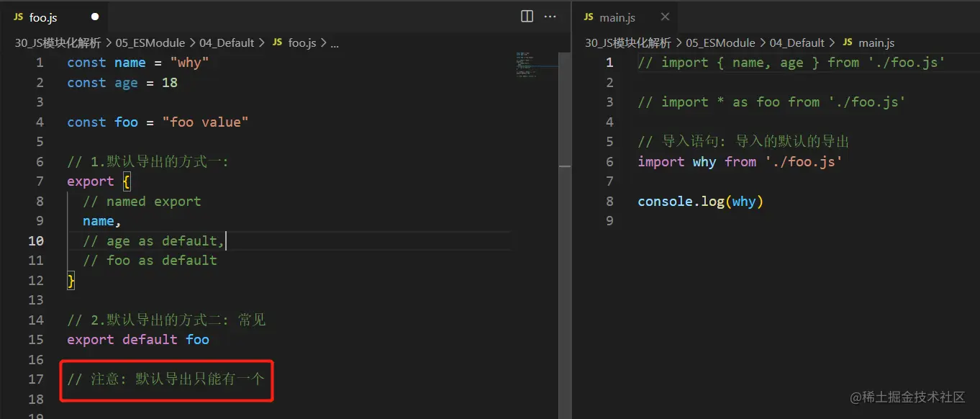
Task: Click line number 15 in the foo.js gutter
Action: 36,340
